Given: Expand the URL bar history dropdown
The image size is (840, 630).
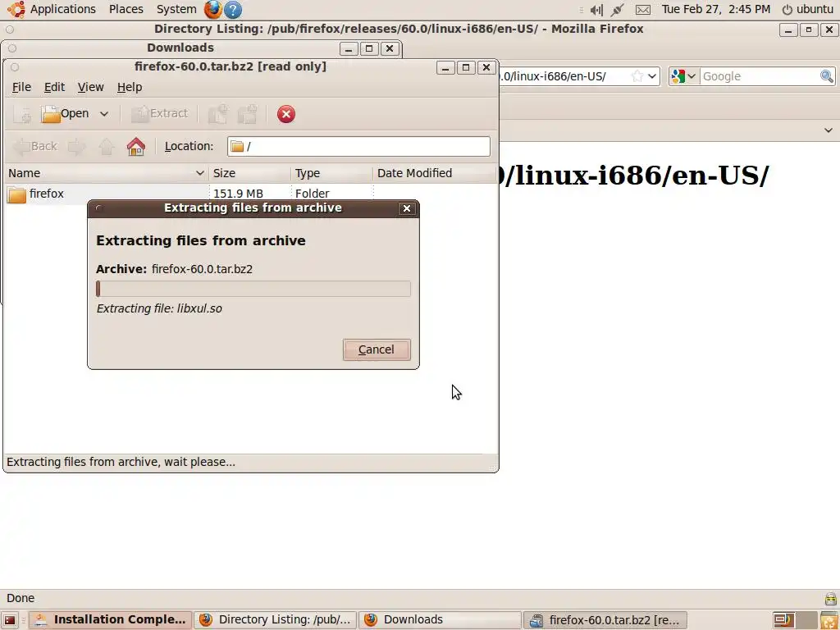Looking at the screenshot, I should pos(652,76).
